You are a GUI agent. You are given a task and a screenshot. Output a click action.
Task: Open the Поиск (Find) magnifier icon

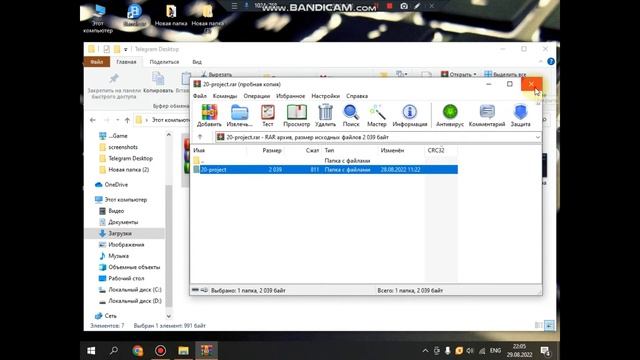click(351, 115)
